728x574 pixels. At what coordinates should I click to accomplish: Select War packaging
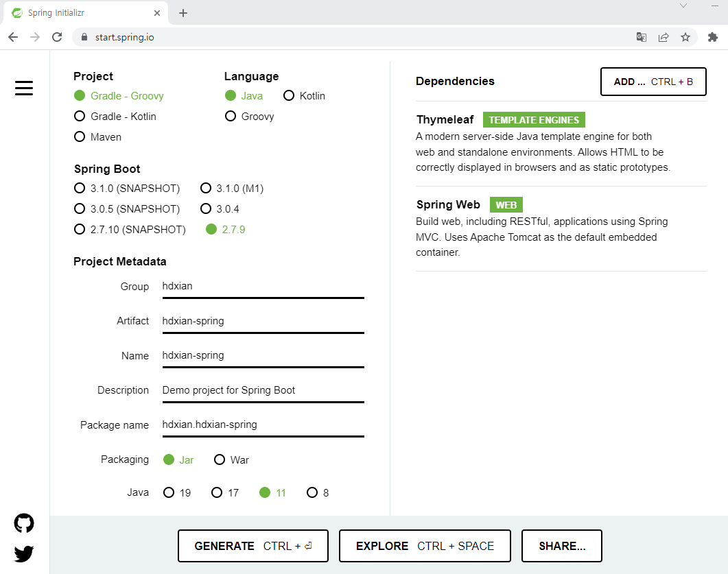pos(231,460)
